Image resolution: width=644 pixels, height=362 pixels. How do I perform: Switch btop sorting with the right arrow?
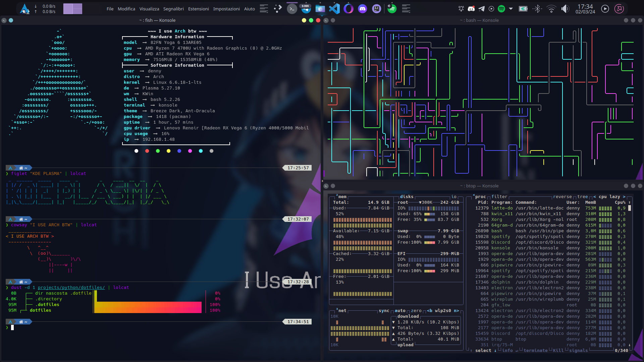pos(624,197)
